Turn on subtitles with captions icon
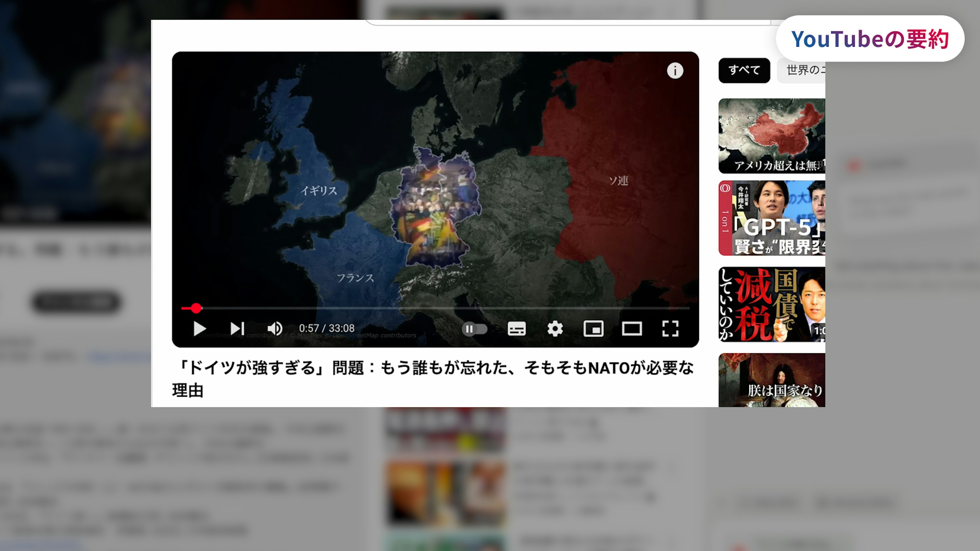 tap(517, 329)
